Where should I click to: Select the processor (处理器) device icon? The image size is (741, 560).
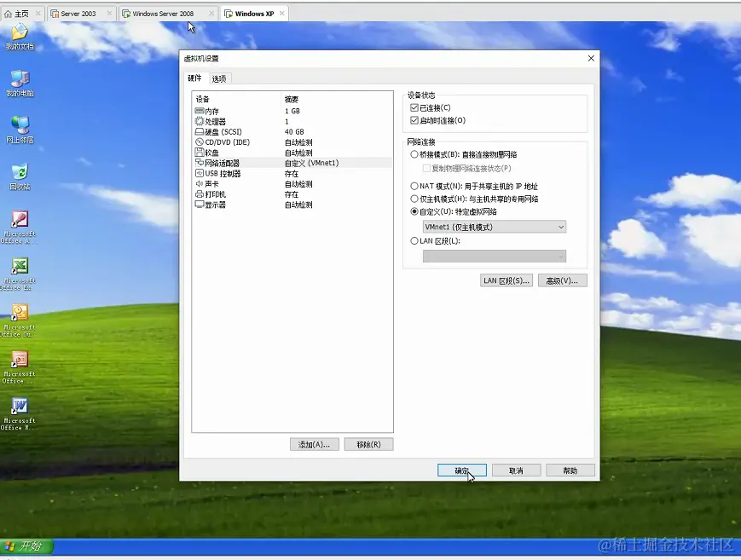(x=200, y=121)
